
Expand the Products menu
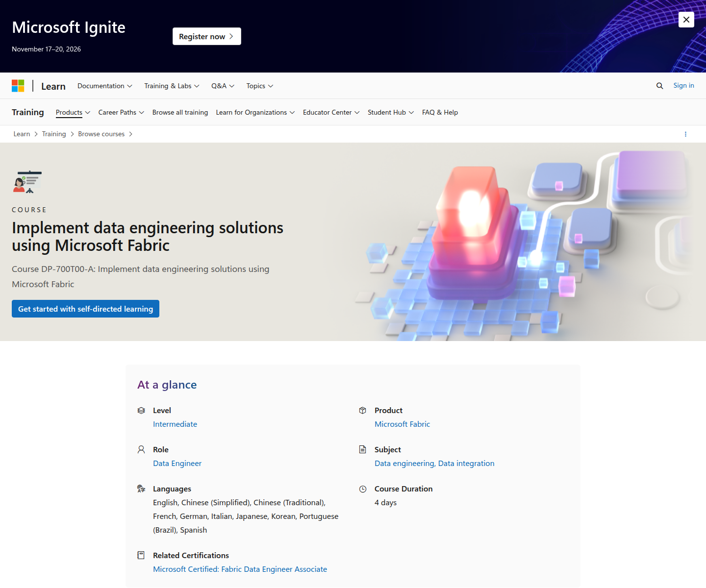(x=73, y=112)
